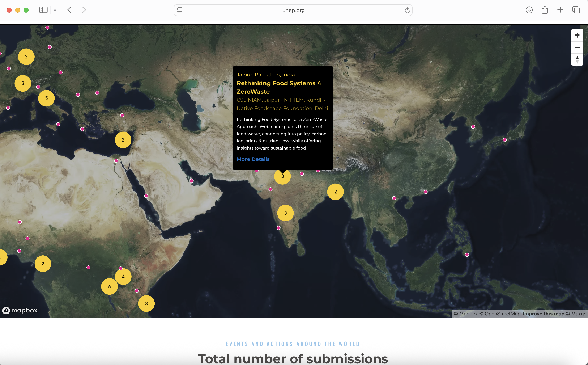Click the Improve this map link
Viewport: 588px width, 365px height.
tap(543, 314)
